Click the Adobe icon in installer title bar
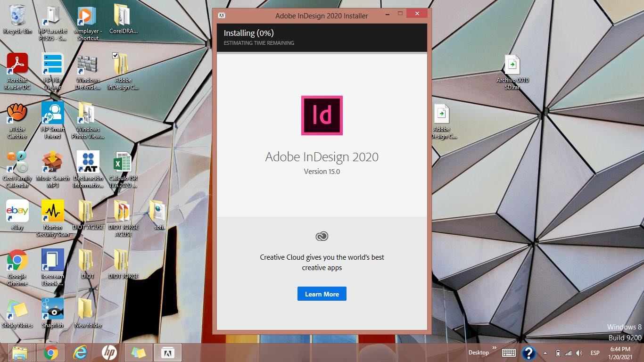This screenshot has height=362, width=644. pos(222,16)
